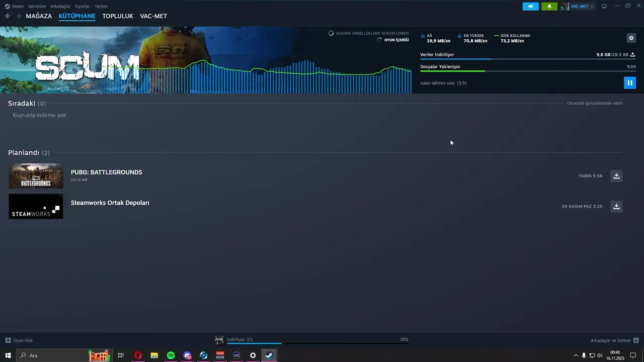Viewport: 644px width, 362px height.
Task: Click the OYUN İÇERİĞİ label
Action: pos(396,40)
